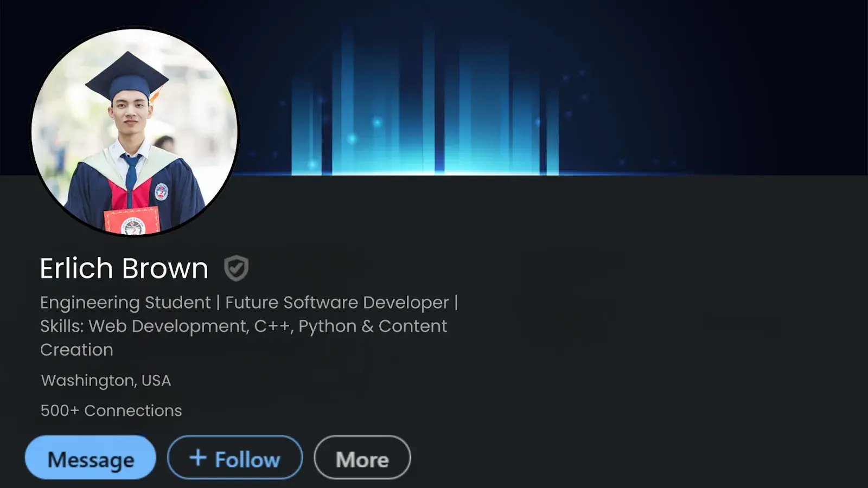This screenshot has height=488, width=868.
Task: Click the name Erlich Brown
Action: [x=124, y=268]
